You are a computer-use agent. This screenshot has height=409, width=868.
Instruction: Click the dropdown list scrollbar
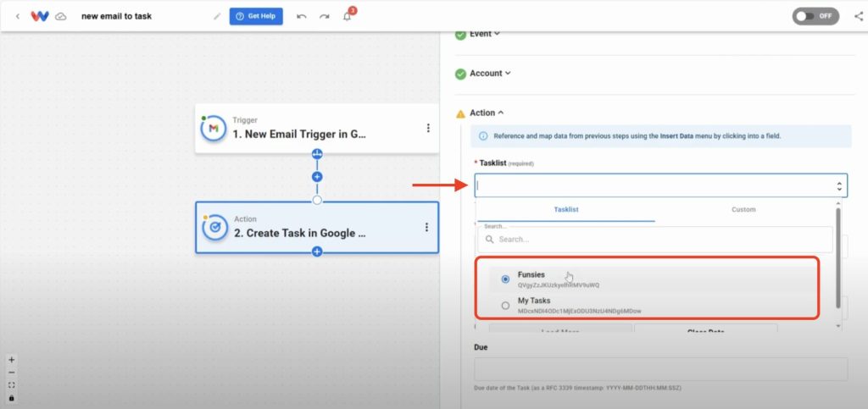click(838, 258)
